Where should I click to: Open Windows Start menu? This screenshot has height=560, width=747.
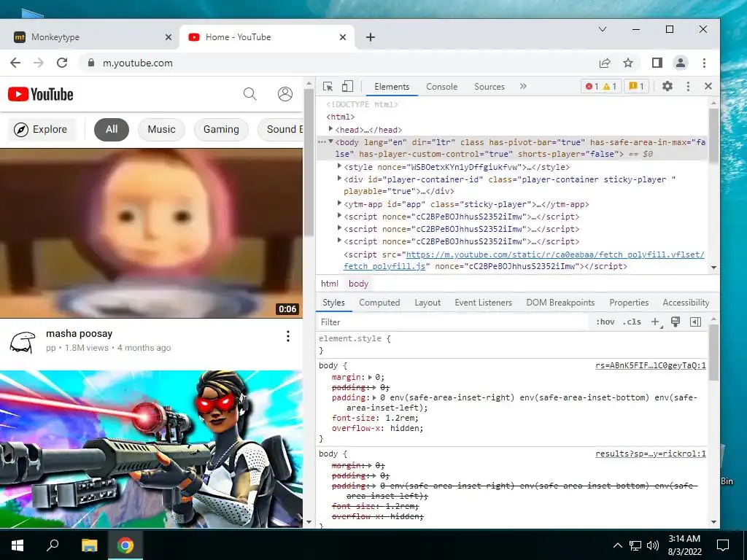(18, 545)
